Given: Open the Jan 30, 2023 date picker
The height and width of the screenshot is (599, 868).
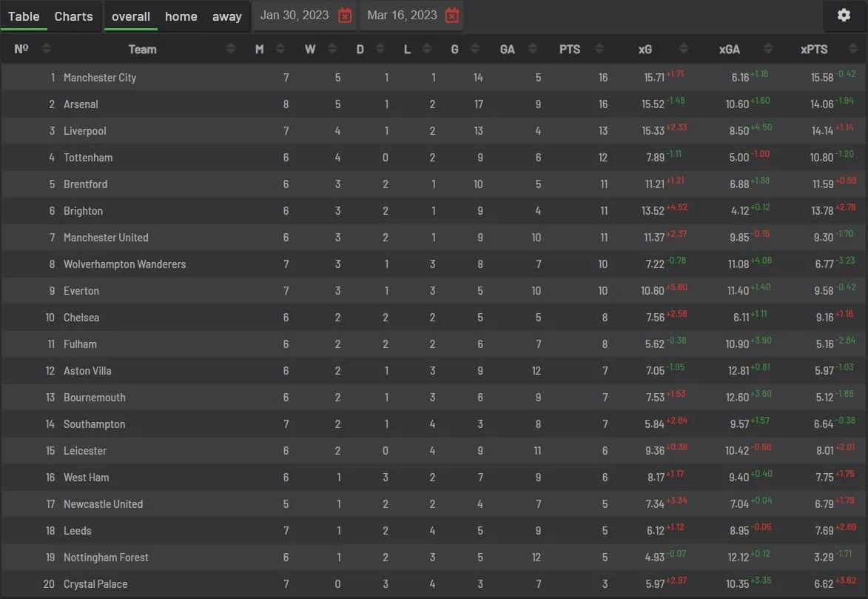Looking at the screenshot, I should pos(295,16).
